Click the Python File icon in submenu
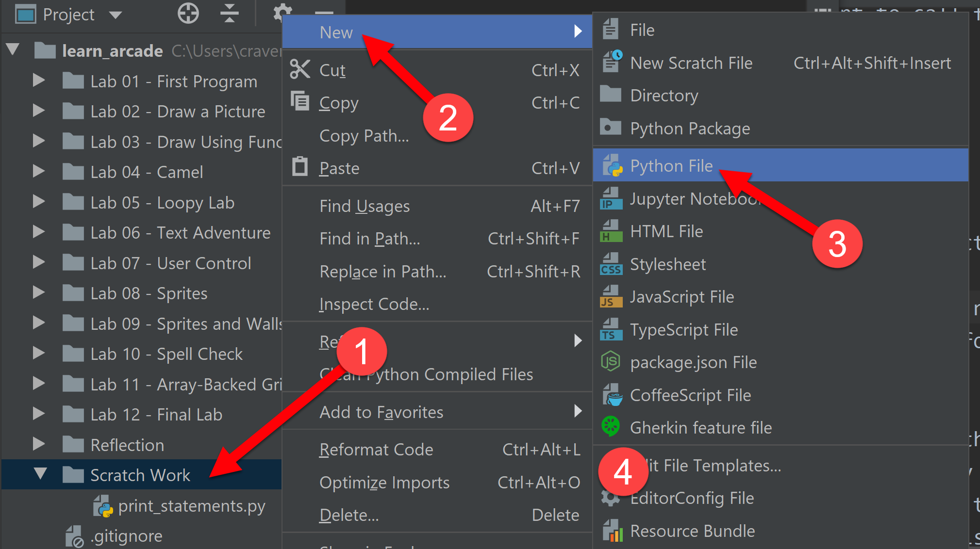 coord(612,165)
